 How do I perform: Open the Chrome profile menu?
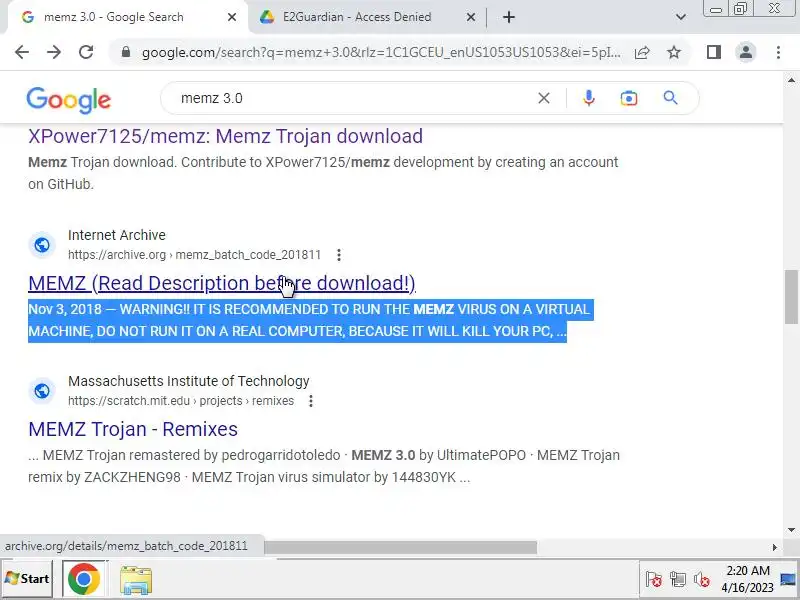(746, 52)
